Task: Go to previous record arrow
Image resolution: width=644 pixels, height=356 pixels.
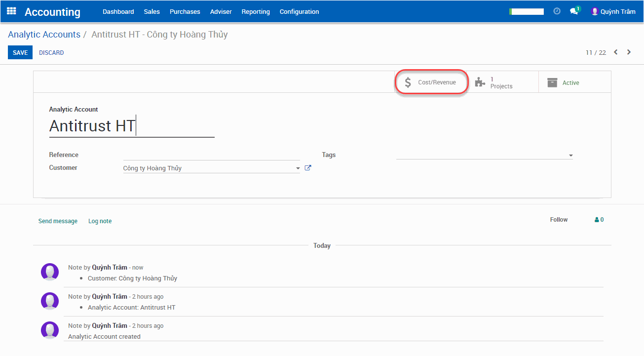Action: [x=615, y=52]
